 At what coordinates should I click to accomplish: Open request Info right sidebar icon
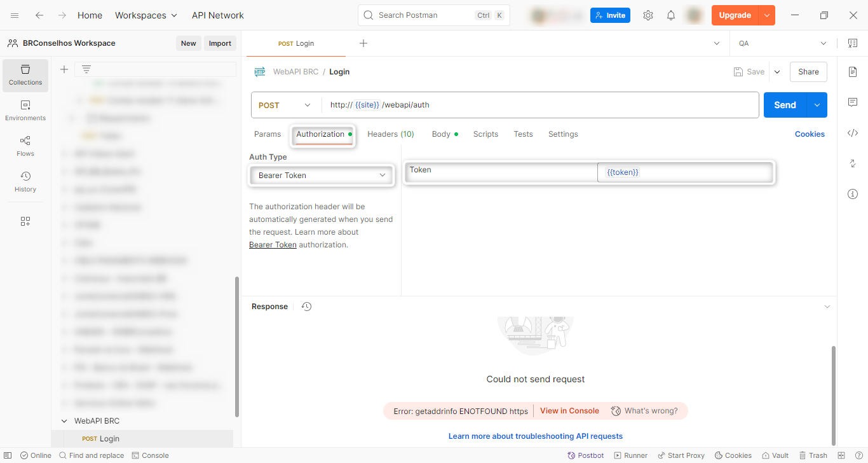tap(853, 194)
